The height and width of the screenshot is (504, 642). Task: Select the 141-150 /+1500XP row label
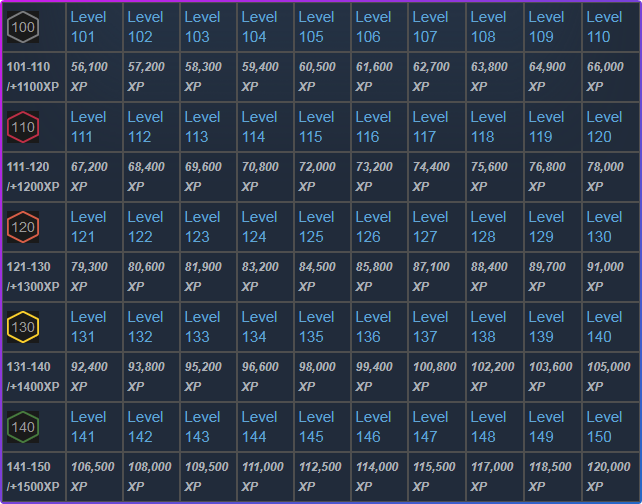tap(33, 476)
